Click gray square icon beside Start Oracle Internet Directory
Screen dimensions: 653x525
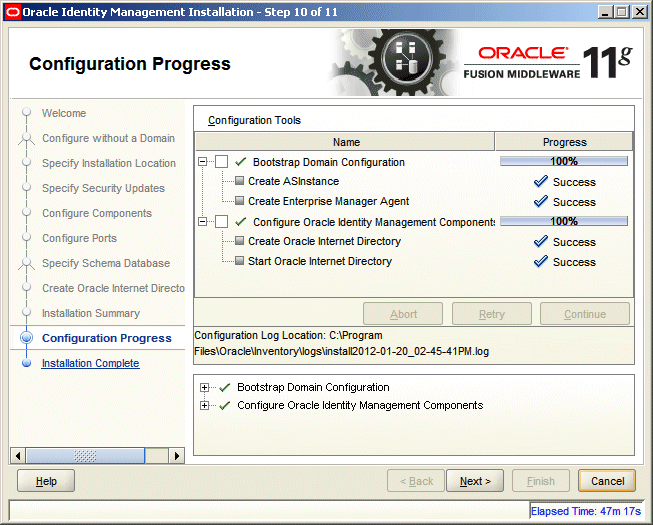pyautogui.click(x=239, y=261)
